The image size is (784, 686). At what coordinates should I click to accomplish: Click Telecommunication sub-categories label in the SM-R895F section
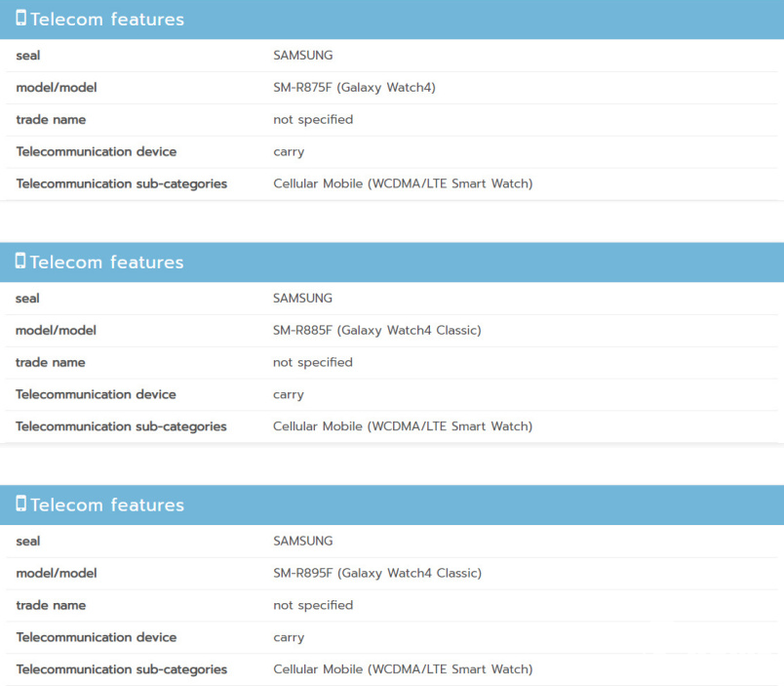point(121,670)
